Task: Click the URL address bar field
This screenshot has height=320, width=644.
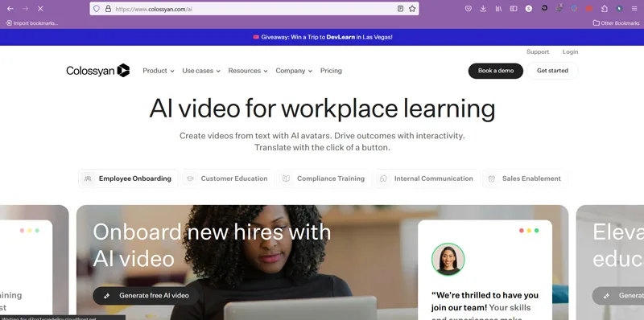Action: pos(254,9)
